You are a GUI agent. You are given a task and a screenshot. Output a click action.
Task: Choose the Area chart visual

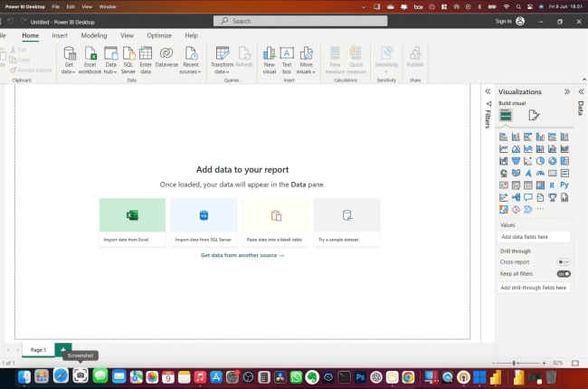point(516,149)
